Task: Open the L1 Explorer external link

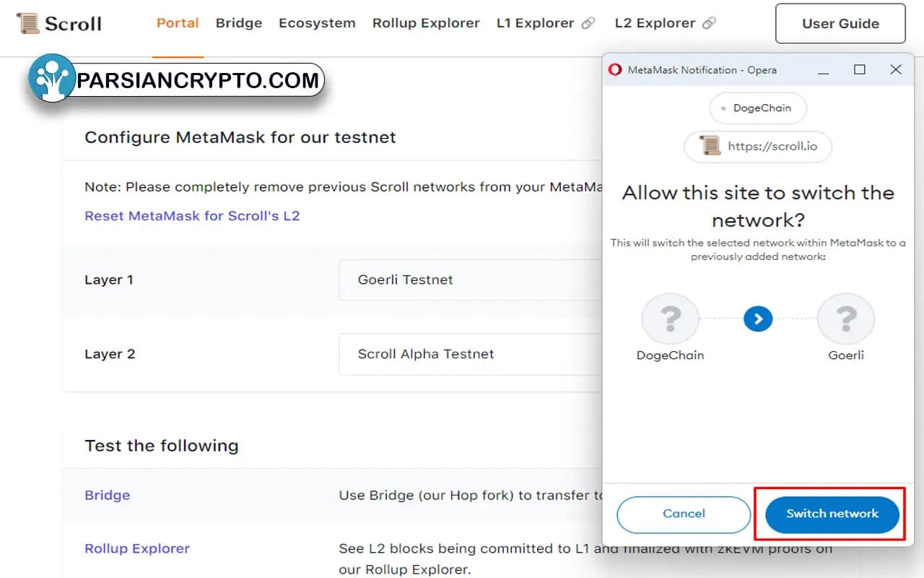Action: click(x=546, y=23)
